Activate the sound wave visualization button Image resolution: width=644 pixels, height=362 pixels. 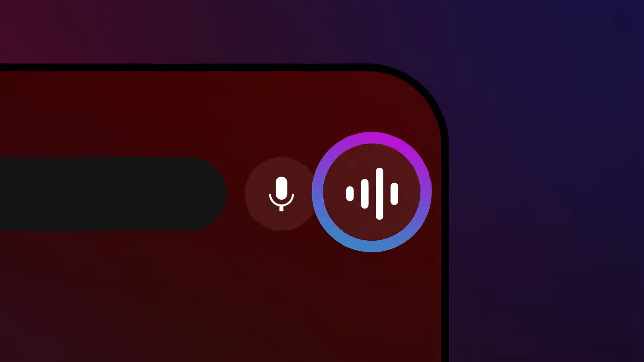click(x=372, y=193)
